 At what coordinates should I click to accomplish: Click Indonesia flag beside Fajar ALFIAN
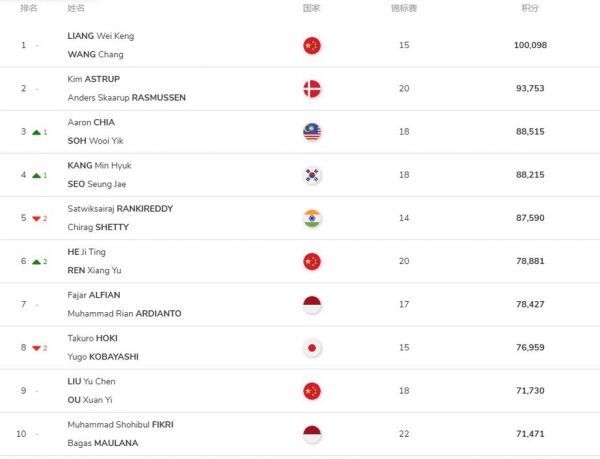click(312, 305)
